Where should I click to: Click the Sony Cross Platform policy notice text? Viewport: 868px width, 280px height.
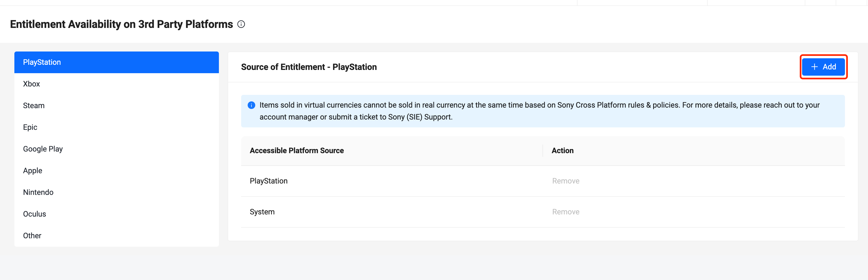click(x=539, y=111)
